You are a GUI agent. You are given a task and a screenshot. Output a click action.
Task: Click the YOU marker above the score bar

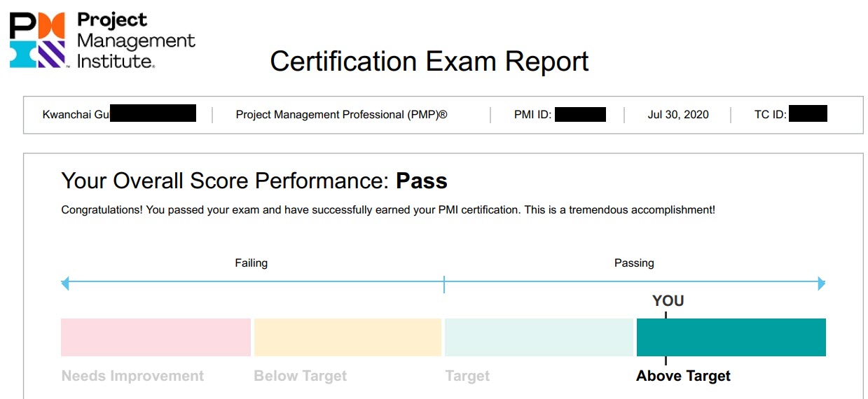(x=668, y=301)
